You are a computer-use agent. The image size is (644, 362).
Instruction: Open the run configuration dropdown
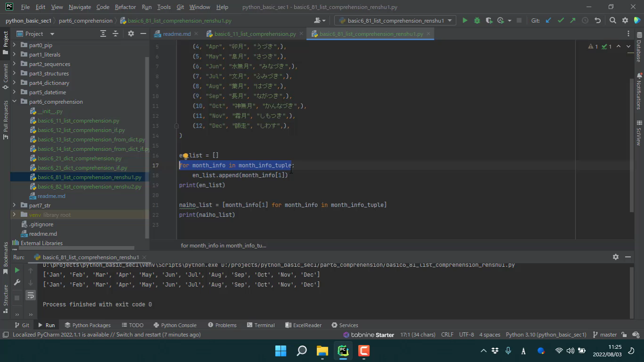394,21
